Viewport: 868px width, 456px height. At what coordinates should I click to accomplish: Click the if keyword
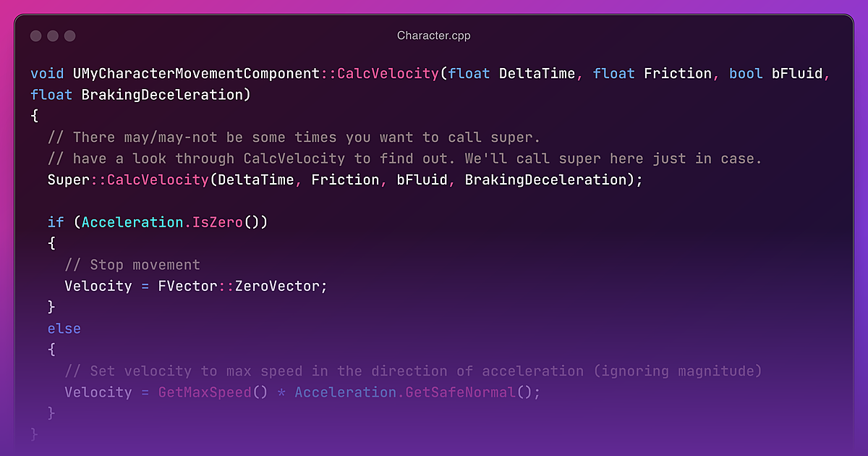click(56, 222)
